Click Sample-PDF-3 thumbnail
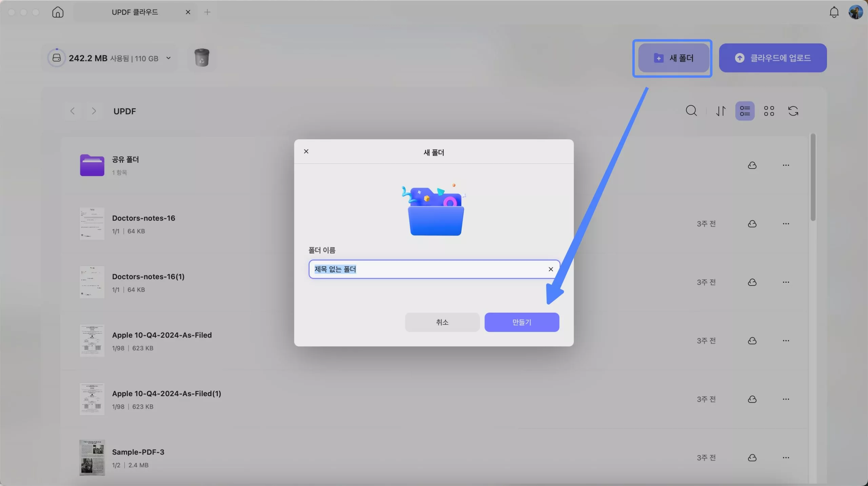Screen dimensions: 868x486 [x=92, y=458]
